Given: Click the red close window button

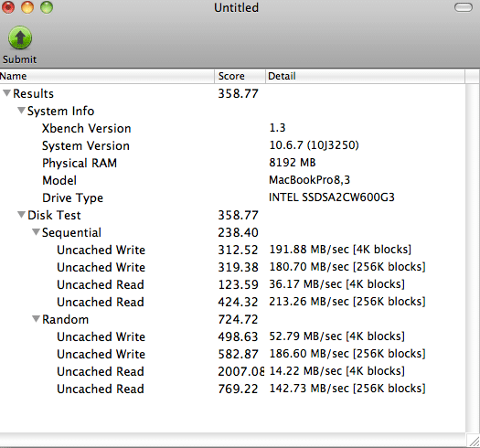Looking at the screenshot, I should tap(8, 7).
